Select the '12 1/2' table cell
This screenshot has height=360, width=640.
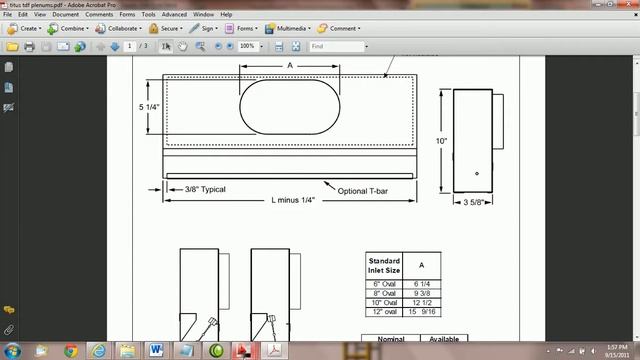click(422, 302)
